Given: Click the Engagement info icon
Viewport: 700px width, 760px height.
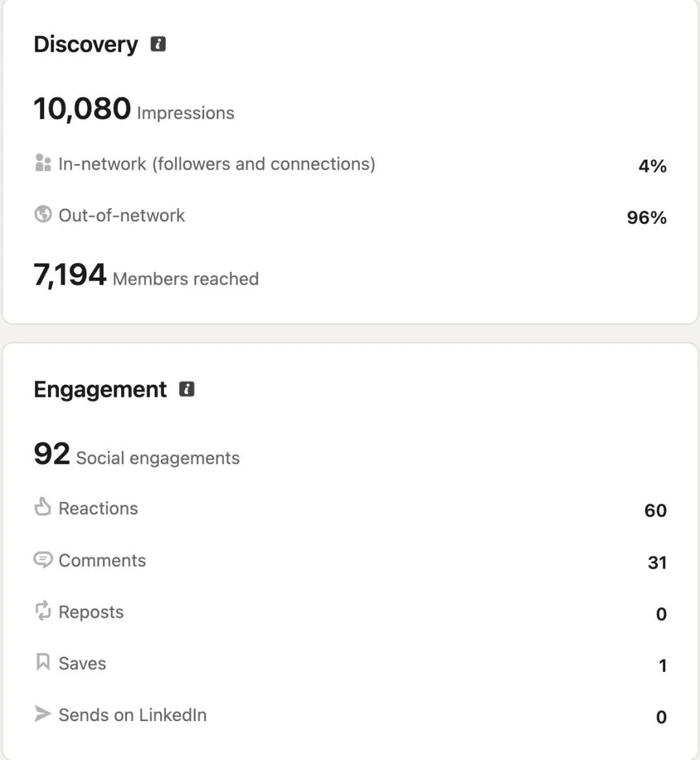Looking at the screenshot, I should [187, 389].
